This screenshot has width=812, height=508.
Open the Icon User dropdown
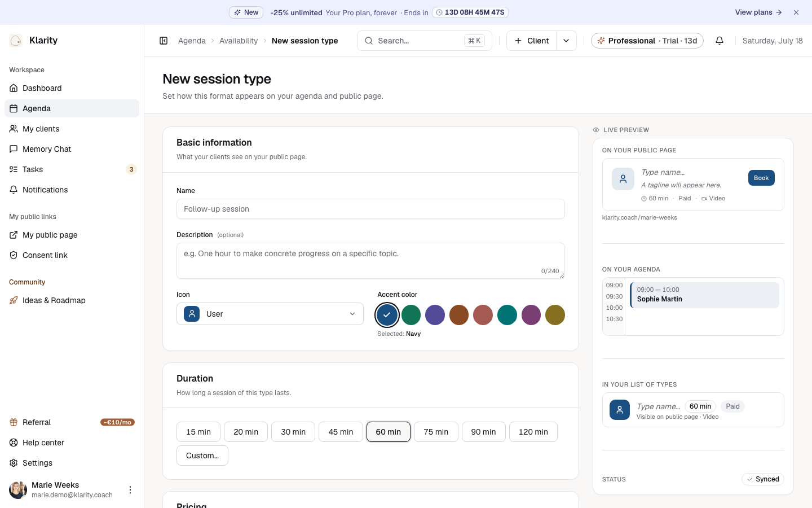click(x=270, y=314)
